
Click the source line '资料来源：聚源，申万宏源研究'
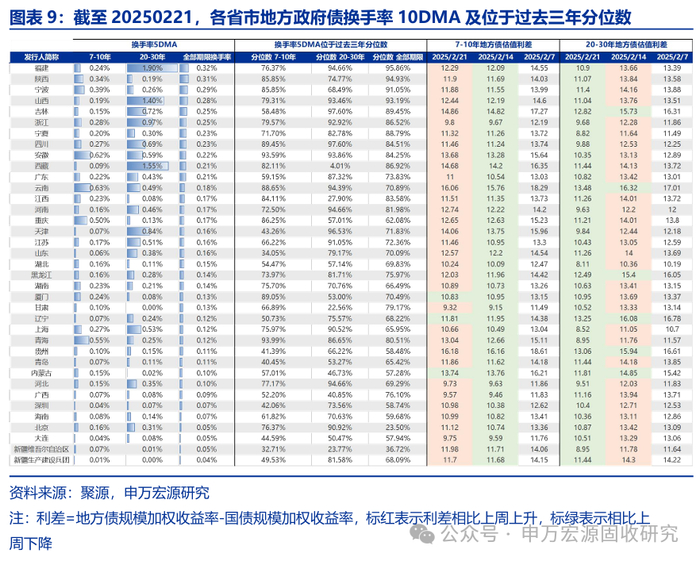(109, 493)
